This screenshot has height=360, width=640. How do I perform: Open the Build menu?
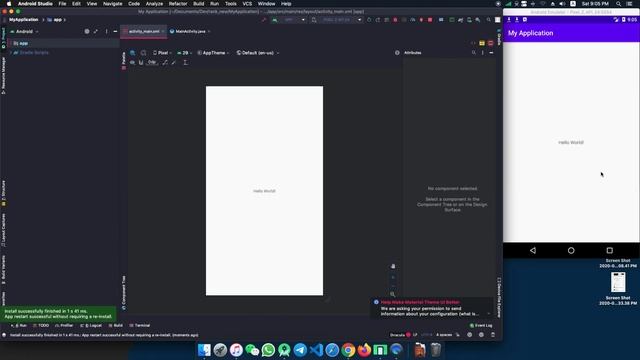(x=199, y=4)
